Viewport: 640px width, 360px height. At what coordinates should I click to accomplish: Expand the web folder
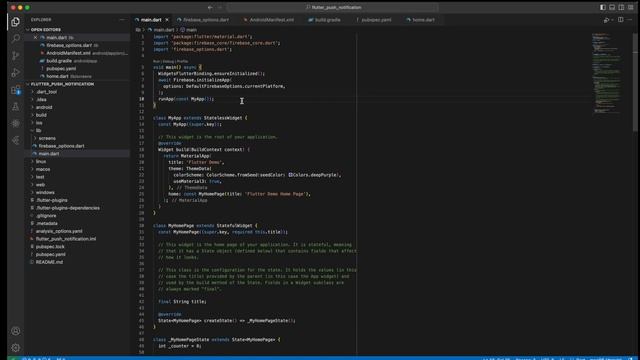[x=40, y=185]
